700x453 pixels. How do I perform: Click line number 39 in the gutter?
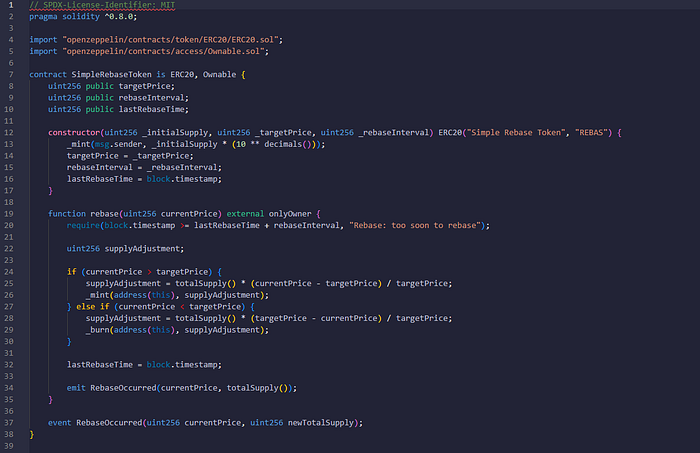[9, 446]
